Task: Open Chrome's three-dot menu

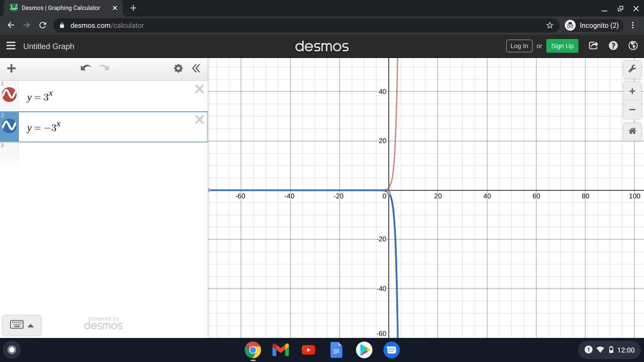Action: [x=633, y=25]
